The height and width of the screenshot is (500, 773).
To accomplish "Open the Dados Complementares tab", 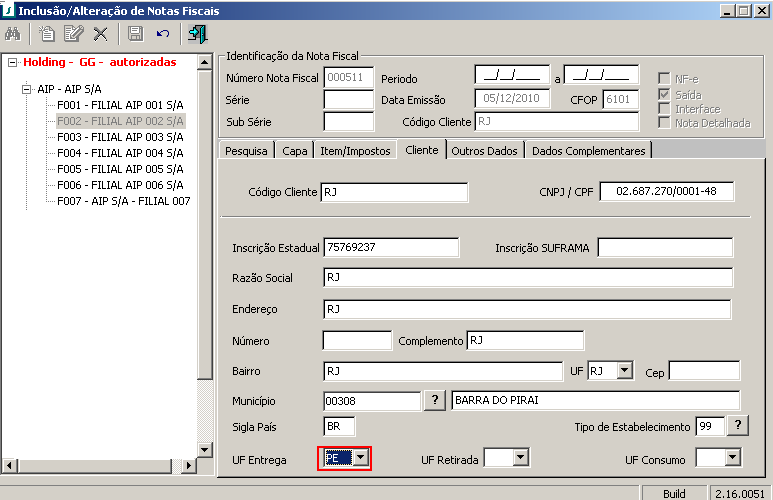I will pyautogui.click(x=589, y=150).
